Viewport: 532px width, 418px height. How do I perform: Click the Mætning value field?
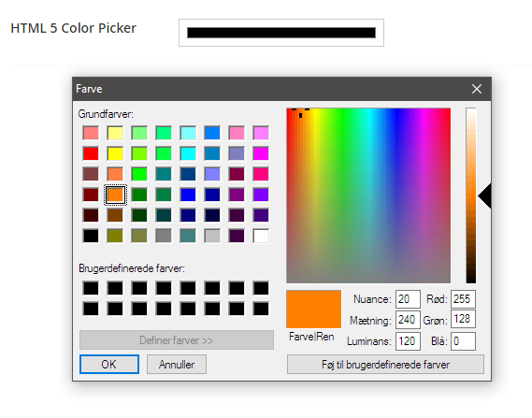tap(408, 320)
